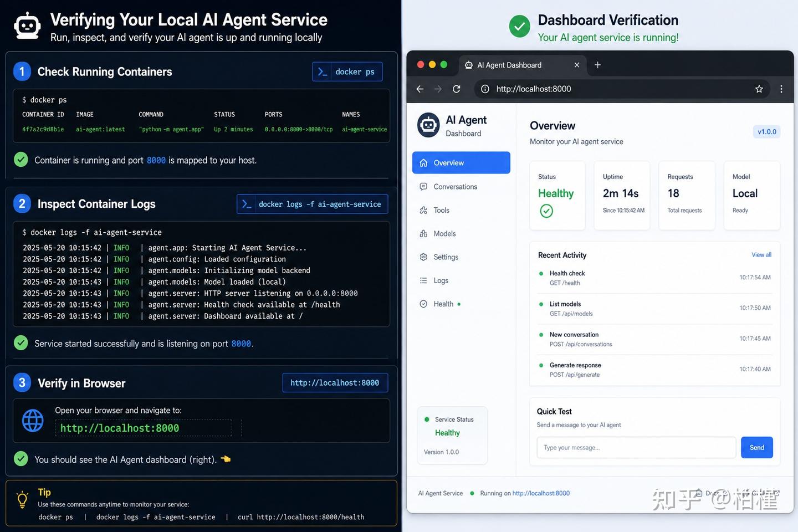
Task: Go to Tools in the sidebar
Action: click(x=461, y=210)
